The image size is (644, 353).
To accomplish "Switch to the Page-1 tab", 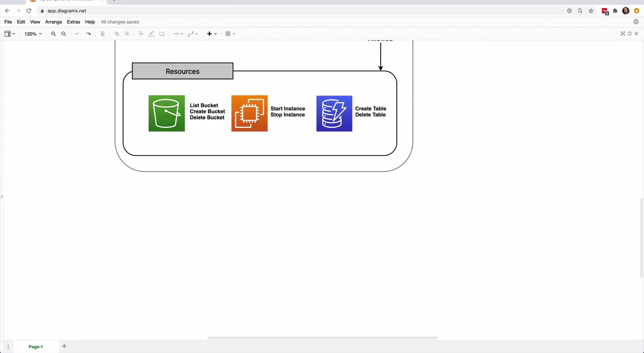I will point(36,347).
